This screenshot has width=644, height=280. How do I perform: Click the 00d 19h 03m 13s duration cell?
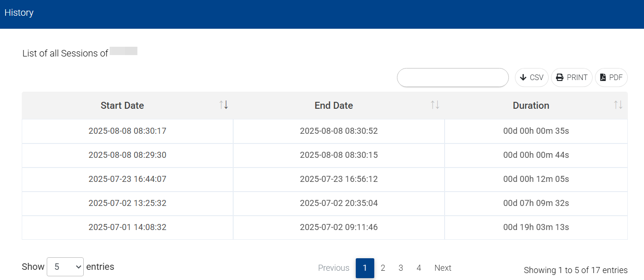[536, 227]
